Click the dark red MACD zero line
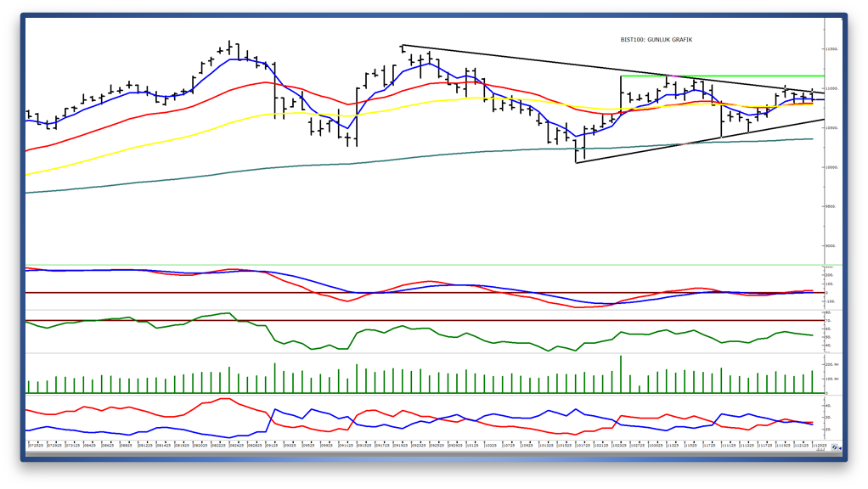868x489 pixels. tap(425, 293)
